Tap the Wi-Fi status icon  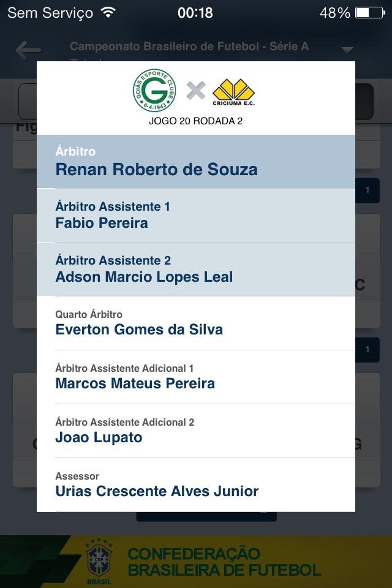(x=108, y=12)
